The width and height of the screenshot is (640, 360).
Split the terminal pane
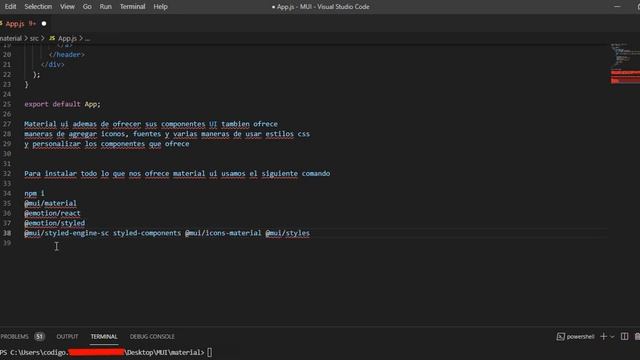(x=624, y=336)
